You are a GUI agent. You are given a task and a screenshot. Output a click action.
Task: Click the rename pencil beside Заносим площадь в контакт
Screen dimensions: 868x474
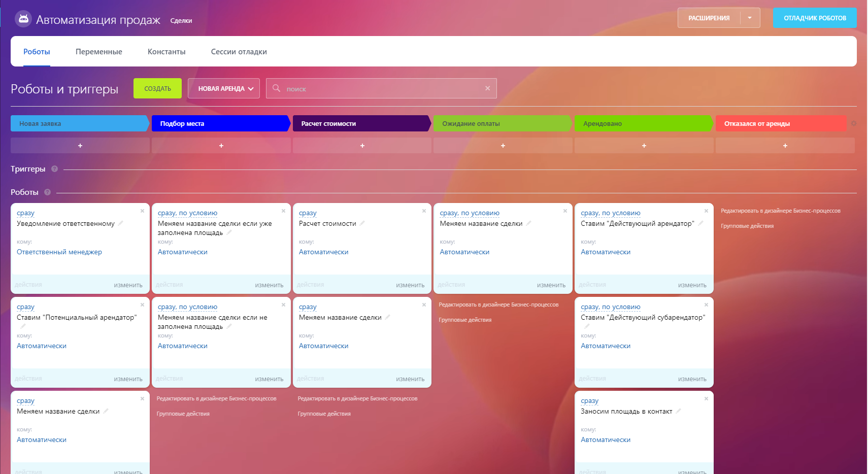click(x=678, y=411)
